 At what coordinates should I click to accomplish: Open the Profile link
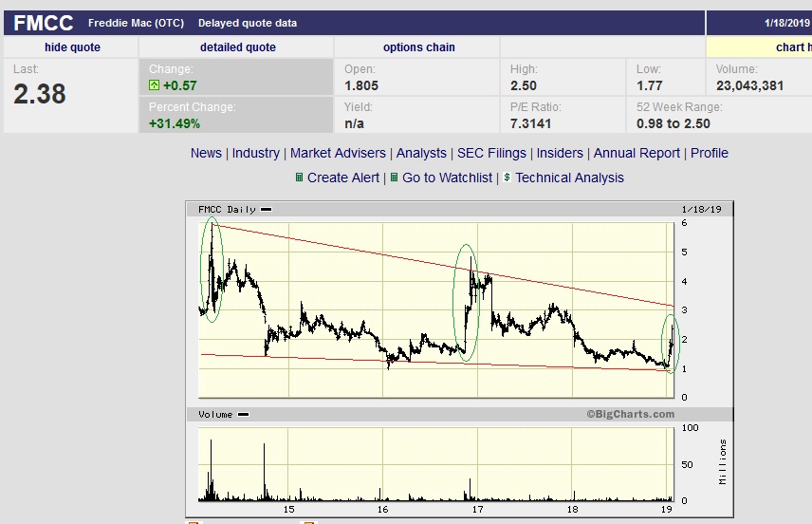click(x=710, y=153)
